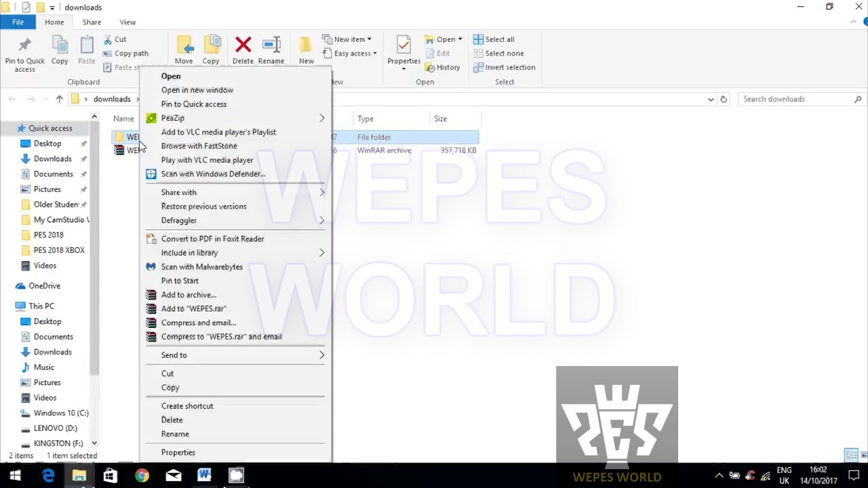This screenshot has width=868, height=488.
Task: Expand the Open button dropdown arrow
Action: [460, 39]
